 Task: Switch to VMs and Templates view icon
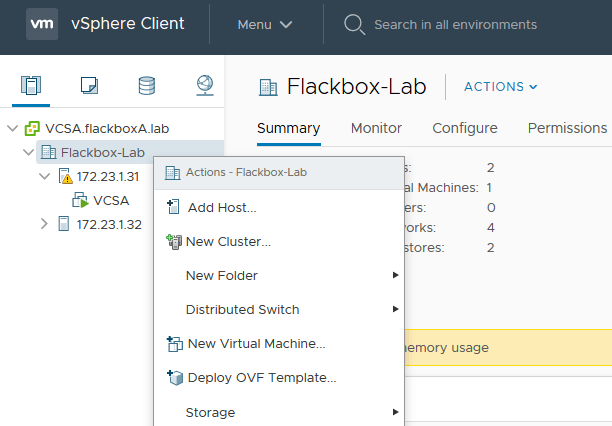click(89, 85)
